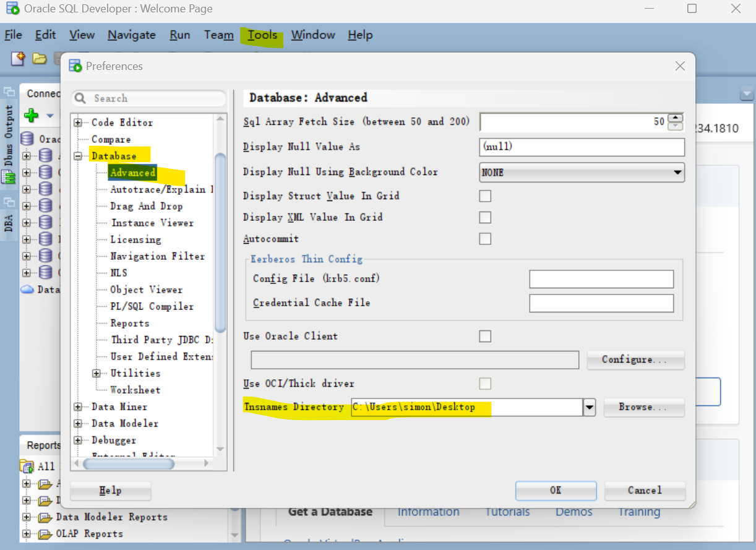Switch to the Get a Database tab
Image resolution: width=756 pixels, height=550 pixels.
point(330,512)
